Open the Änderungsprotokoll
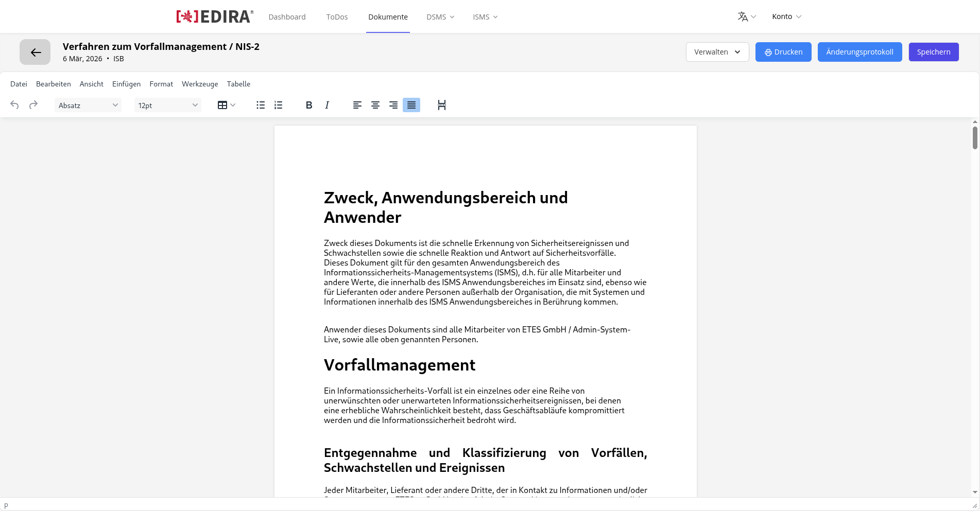The height and width of the screenshot is (511, 980). [x=859, y=52]
